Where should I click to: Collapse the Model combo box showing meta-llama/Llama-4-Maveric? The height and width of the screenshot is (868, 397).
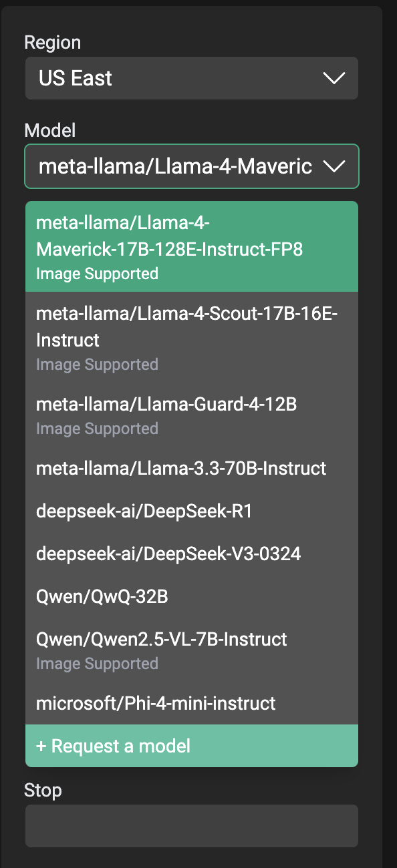pyautogui.click(x=192, y=166)
